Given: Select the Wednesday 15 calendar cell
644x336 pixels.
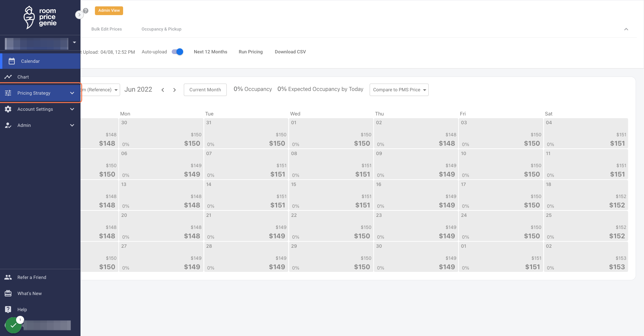Looking at the screenshot, I should click(331, 195).
